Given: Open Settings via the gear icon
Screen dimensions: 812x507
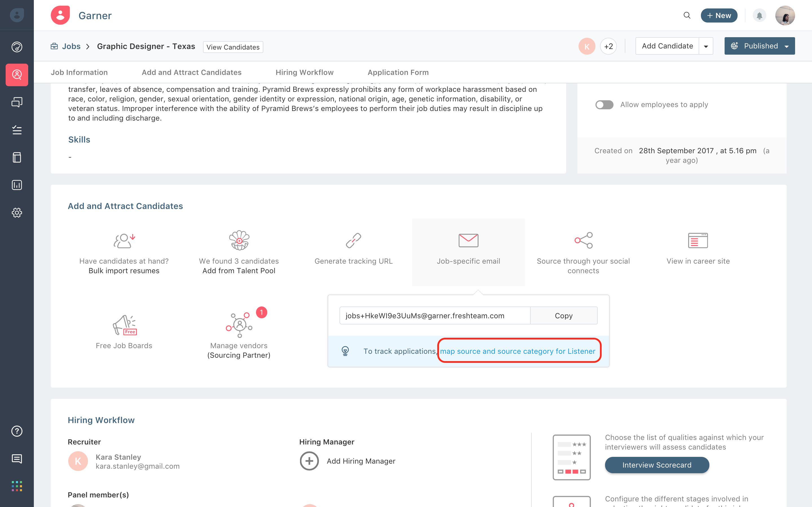Looking at the screenshot, I should pos(17,213).
